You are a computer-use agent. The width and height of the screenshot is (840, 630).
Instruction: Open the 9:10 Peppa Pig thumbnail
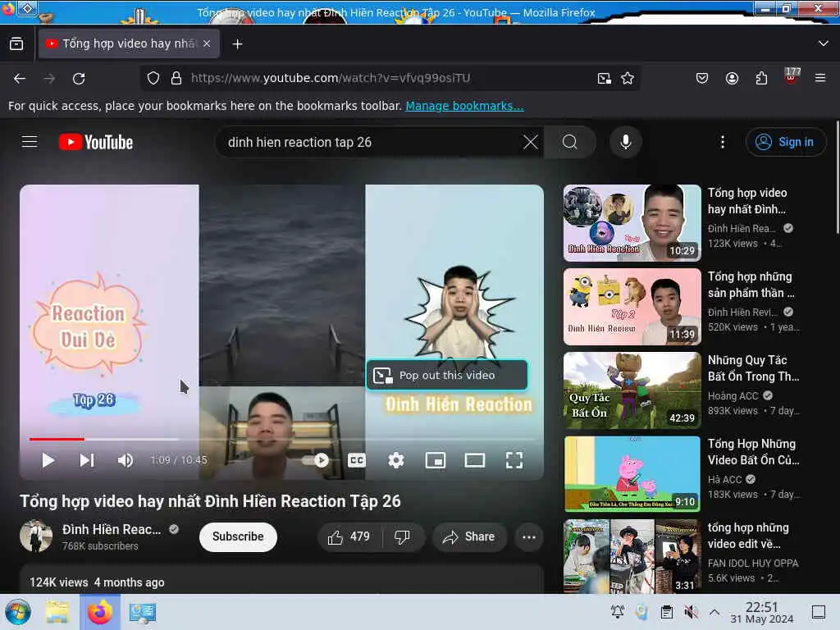tap(632, 473)
